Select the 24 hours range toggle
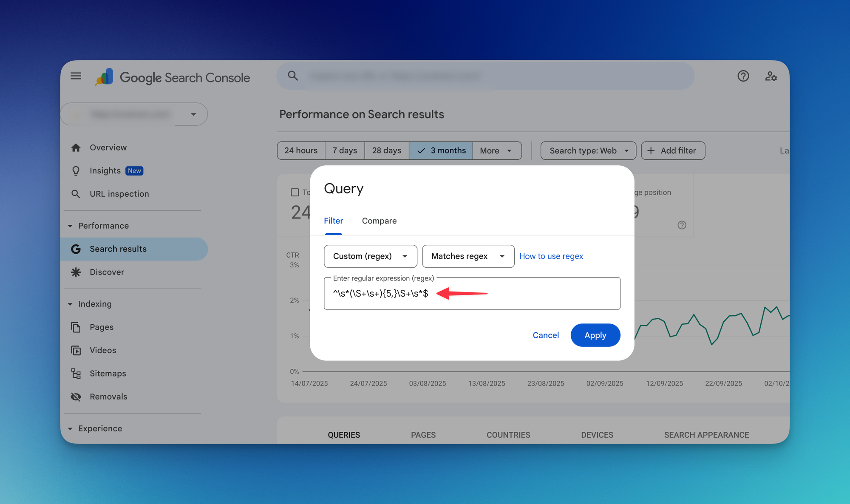 tap(301, 150)
